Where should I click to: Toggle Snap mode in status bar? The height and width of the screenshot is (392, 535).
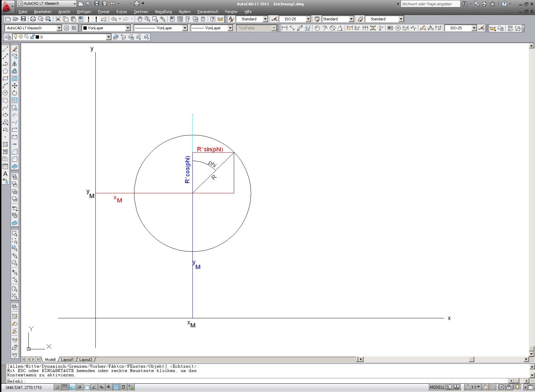57,387
